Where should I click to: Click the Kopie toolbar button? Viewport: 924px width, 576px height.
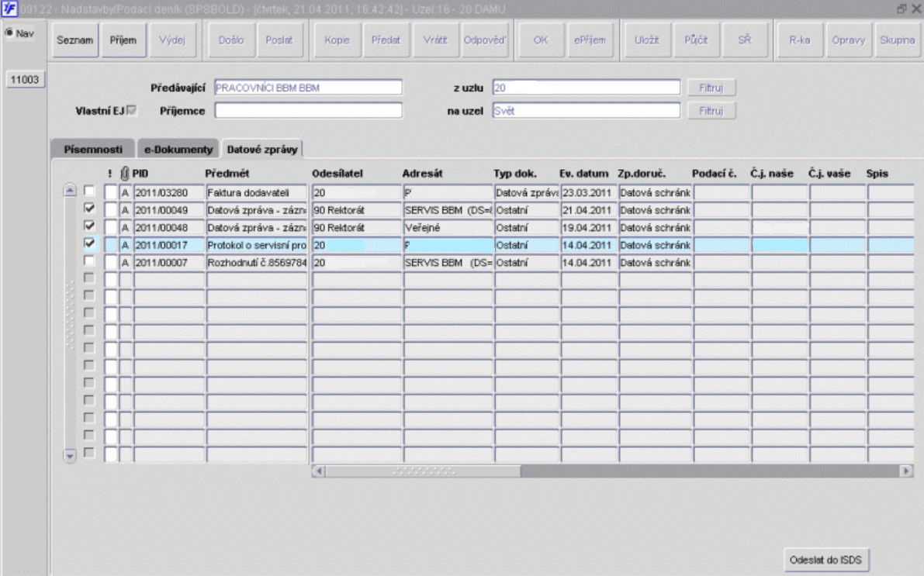[x=337, y=40]
